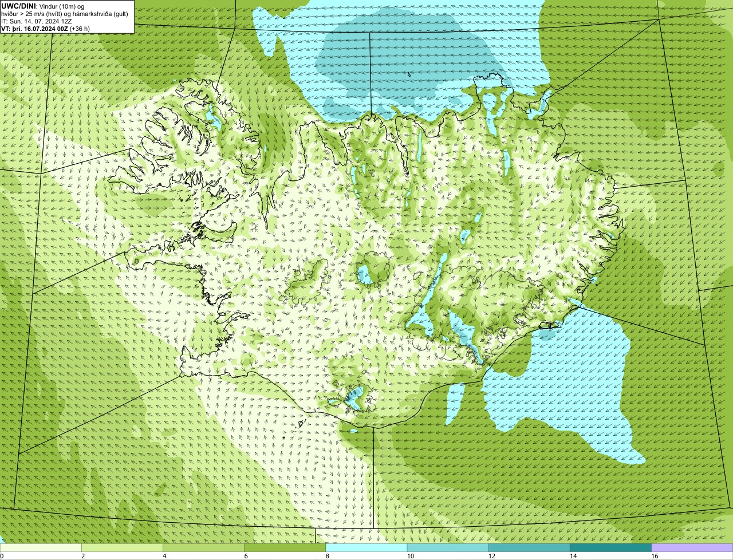Click the 'VT: þri. 16.07.2024 00Z (+36 h)' line
This screenshot has height=560, width=733.
(45, 28)
